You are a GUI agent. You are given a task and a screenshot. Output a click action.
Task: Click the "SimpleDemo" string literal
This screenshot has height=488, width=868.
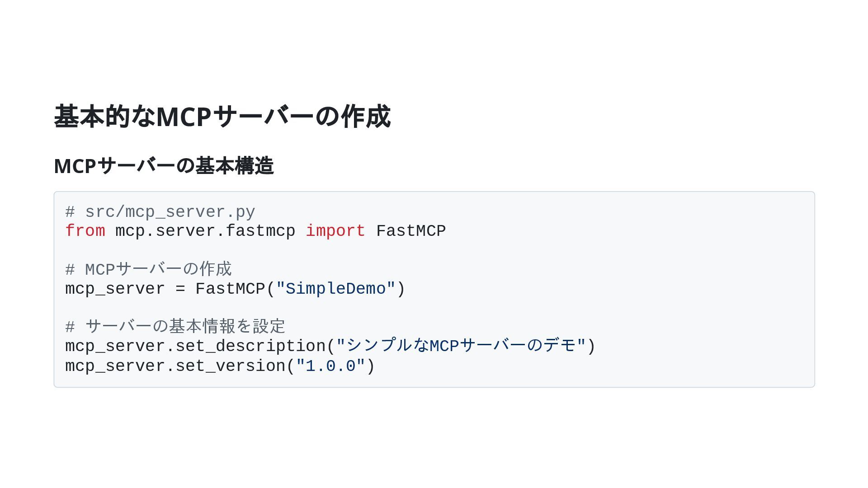click(336, 289)
